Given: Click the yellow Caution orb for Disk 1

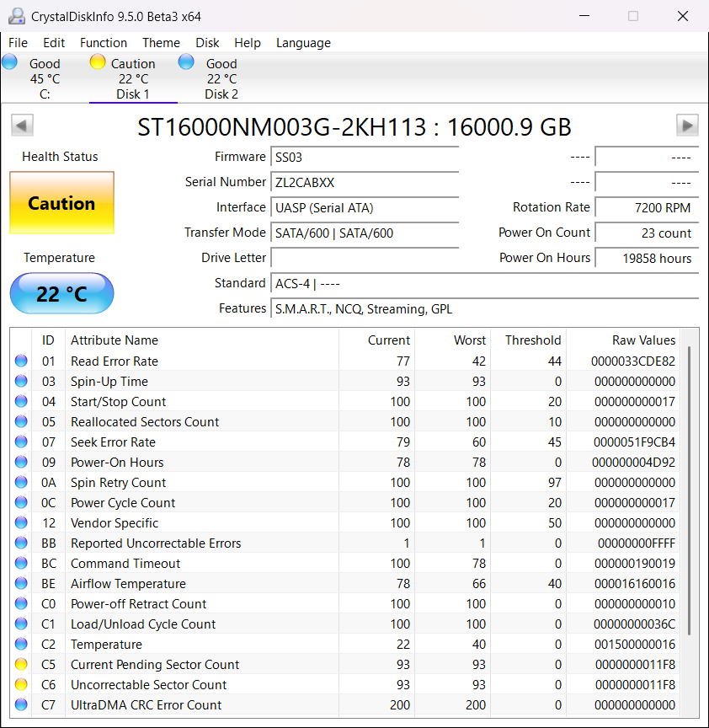Looking at the screenshot, I should [x=98, y=62].
